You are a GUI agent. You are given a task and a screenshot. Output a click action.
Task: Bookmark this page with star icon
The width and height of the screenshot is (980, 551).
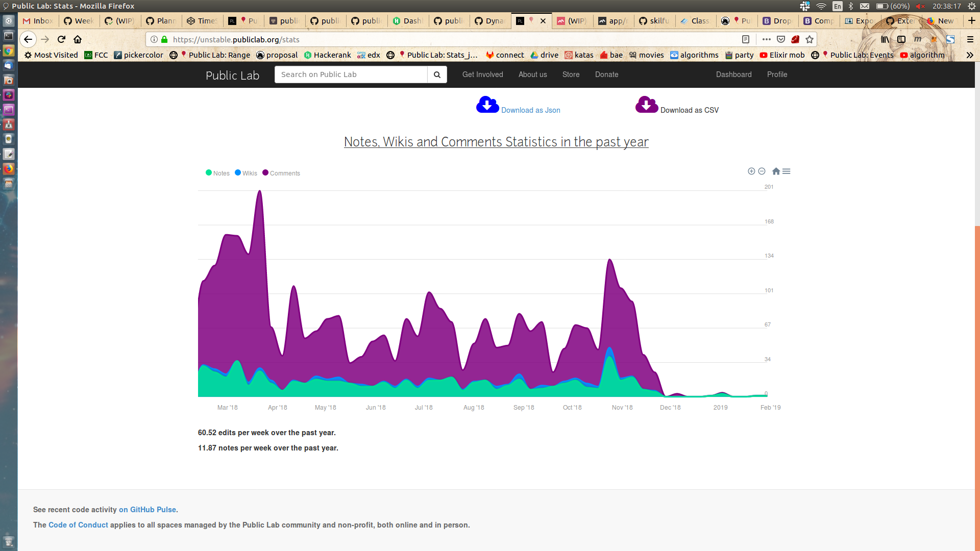[810, 39]
